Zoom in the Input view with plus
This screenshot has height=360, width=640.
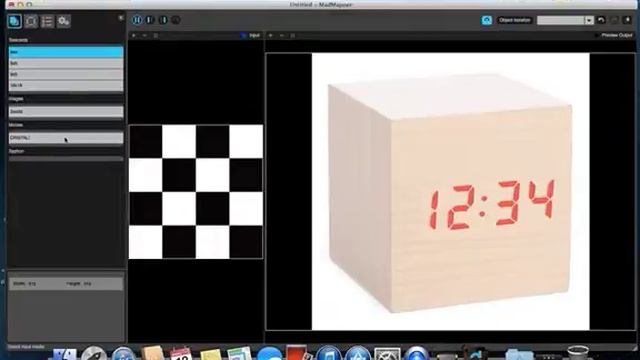pos(133,36)
